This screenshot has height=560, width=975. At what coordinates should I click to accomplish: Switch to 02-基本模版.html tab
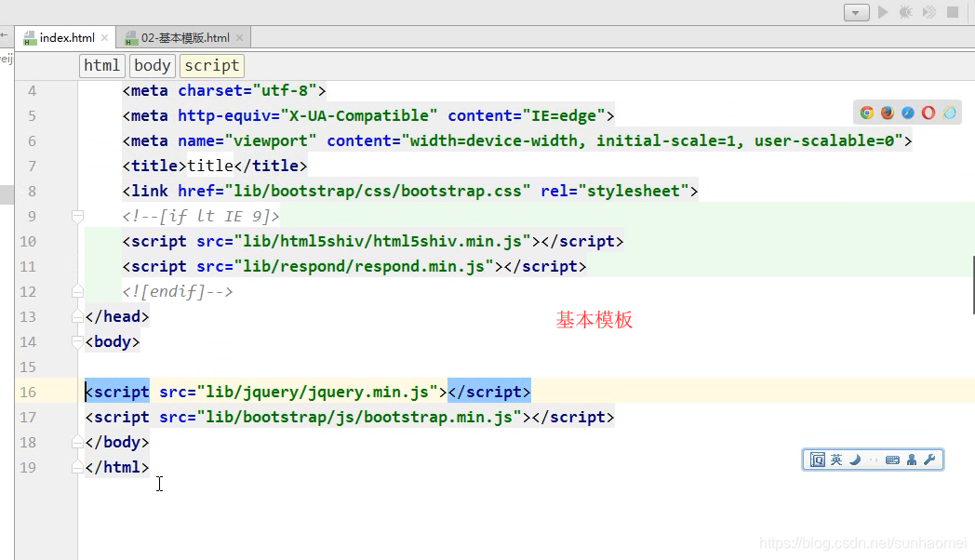[x=185, y=38]
